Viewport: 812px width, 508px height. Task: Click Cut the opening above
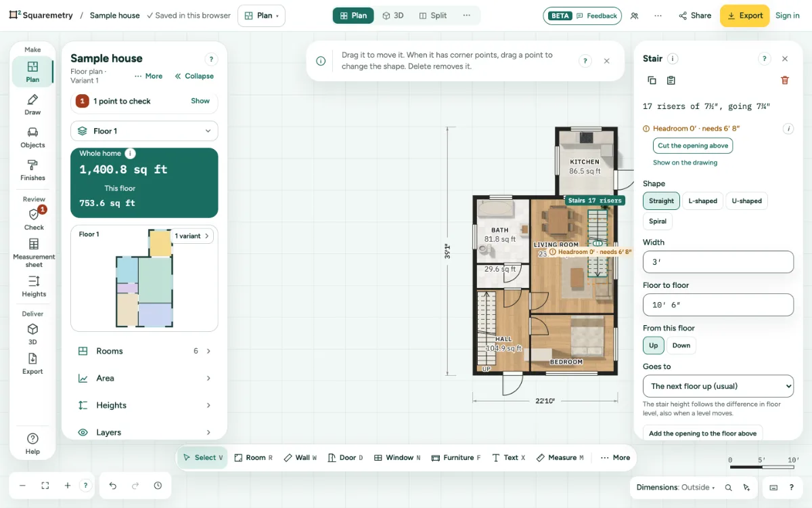[693, 146]
